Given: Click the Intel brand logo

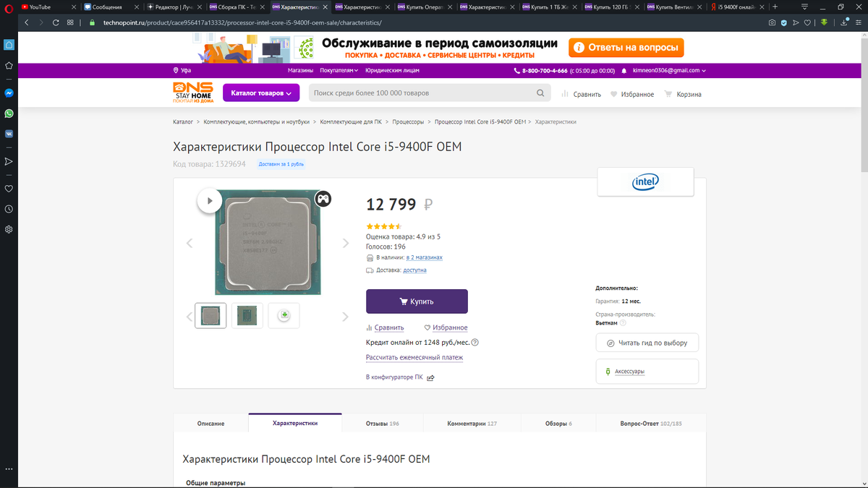Looking at the screenshot, I should [x=645, y=182].
